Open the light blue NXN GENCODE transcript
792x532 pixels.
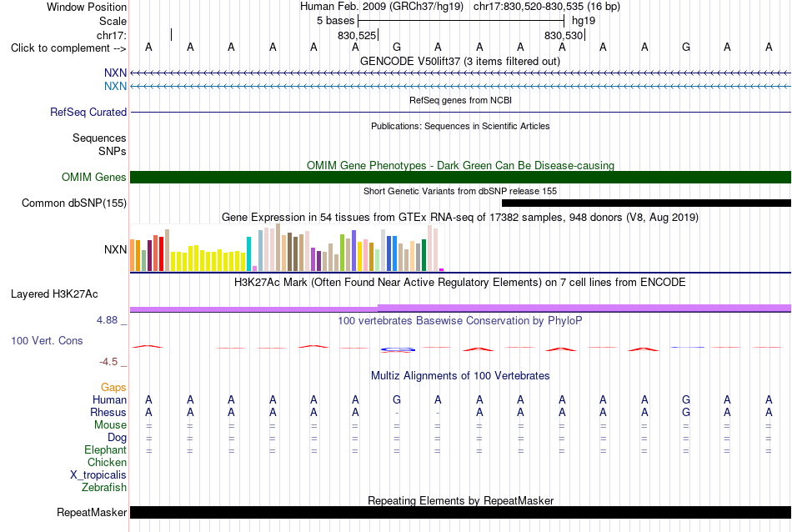[x=461, y=87]
